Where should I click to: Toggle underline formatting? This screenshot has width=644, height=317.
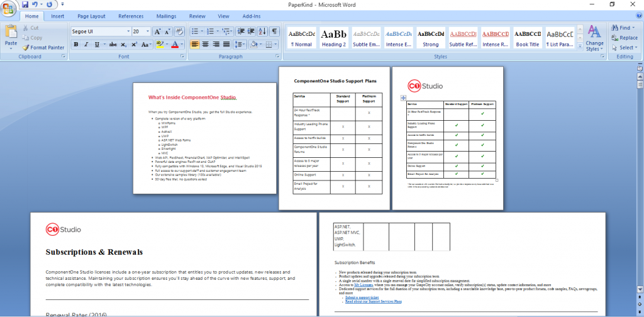click(x=97, y=45)
